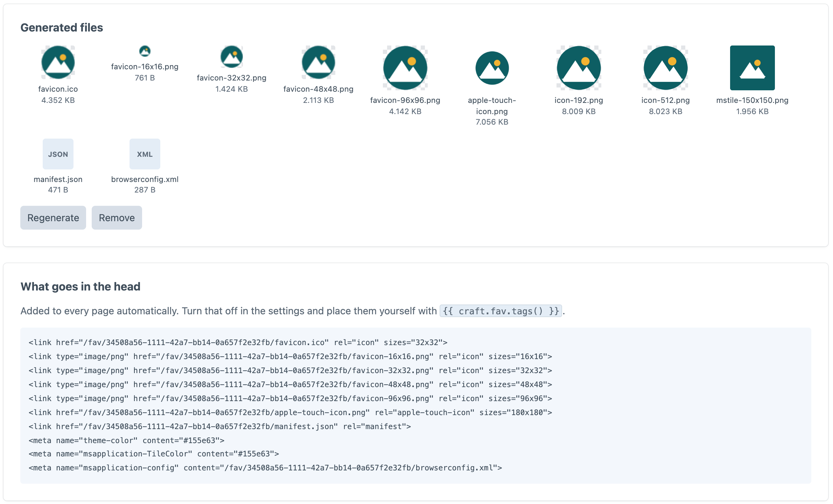This screenshot has height=504, width=833.
Task: Click the msapplication-config meta tag line
Action: point(265,468)
